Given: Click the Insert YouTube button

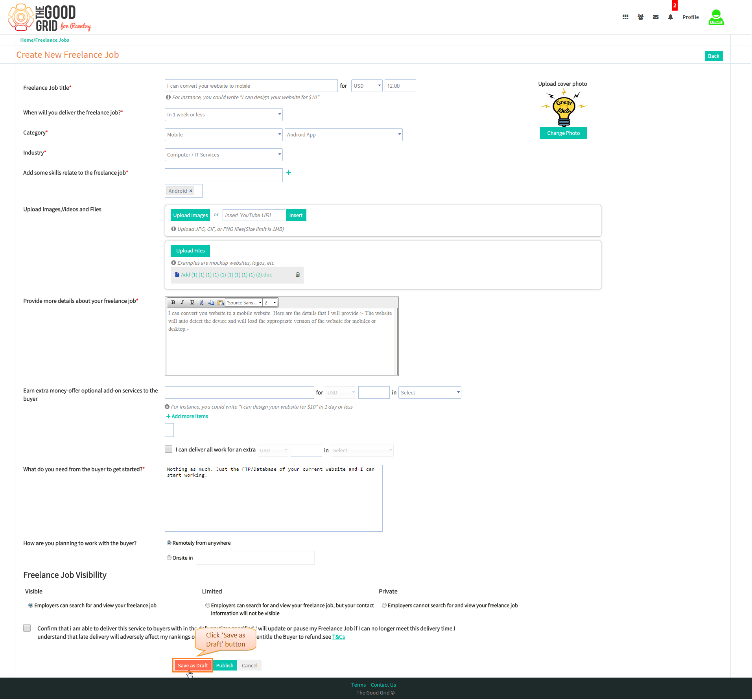Looking at the screenshot, I should [296, 215].
